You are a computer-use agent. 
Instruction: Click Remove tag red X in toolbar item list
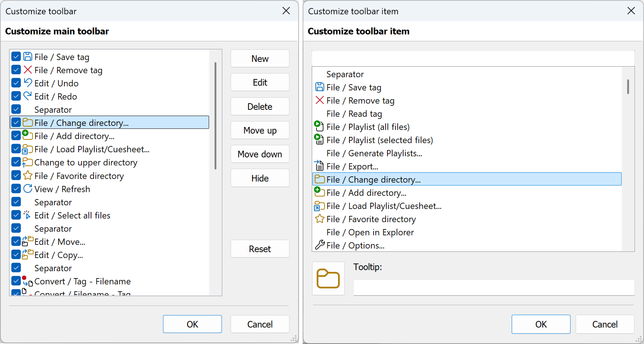click(x=319, y=100)
